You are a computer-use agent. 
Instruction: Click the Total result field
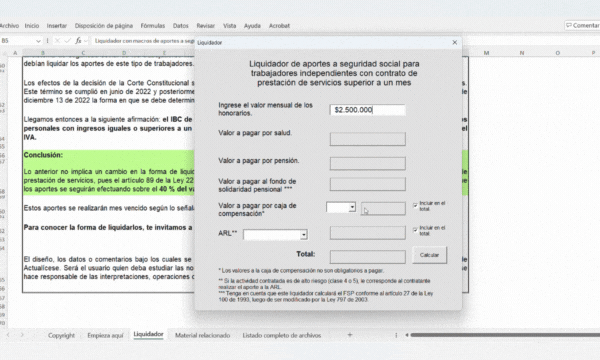367,257
